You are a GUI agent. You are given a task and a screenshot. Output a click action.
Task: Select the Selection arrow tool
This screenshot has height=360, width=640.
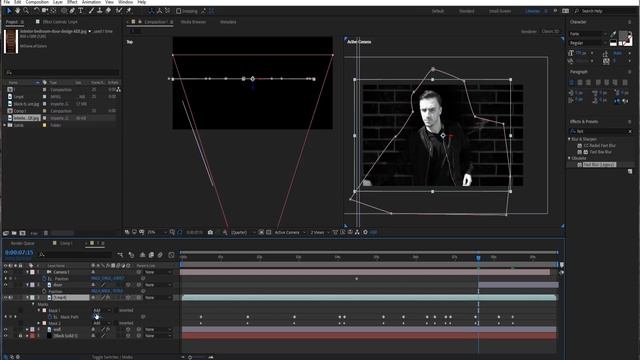(9, 11)
